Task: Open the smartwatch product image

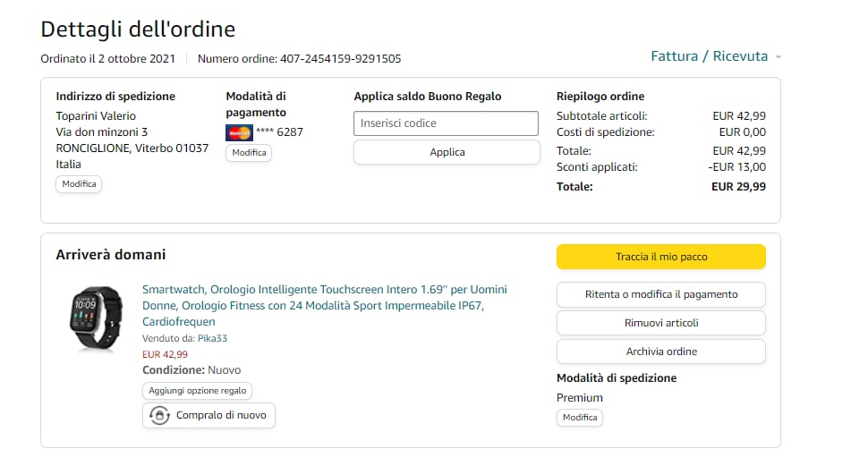Action: click(97, 318)
